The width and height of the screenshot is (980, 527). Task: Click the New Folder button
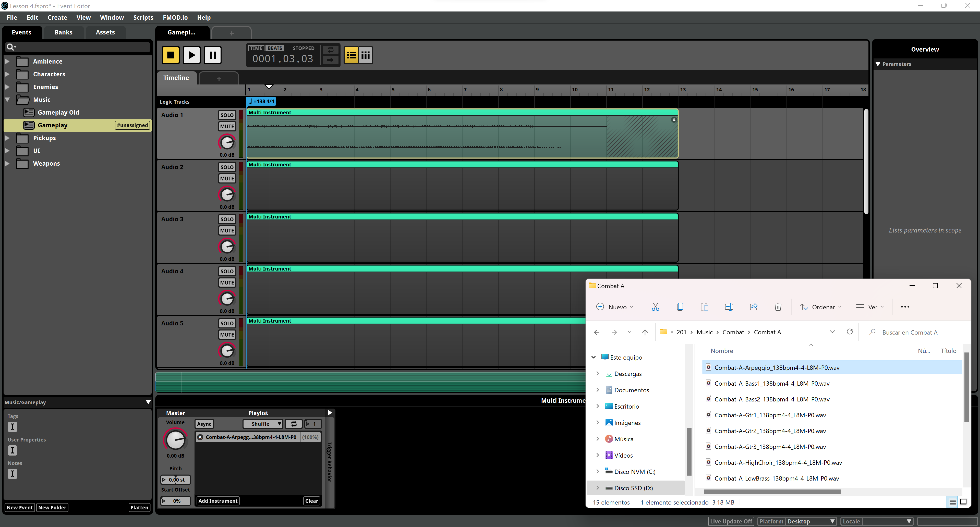[x=52, y=507]
